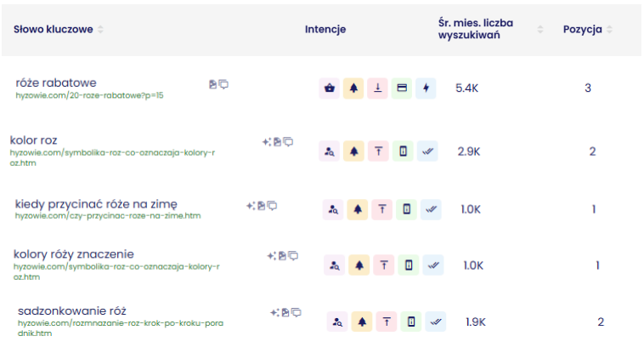
Task: Open the hyzowie.com/20-roze-rabatowe?p=15 link
Action: 89,95
